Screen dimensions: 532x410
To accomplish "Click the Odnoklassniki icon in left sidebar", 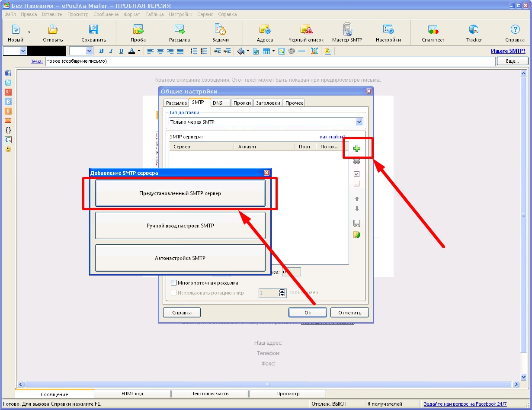I will pos(8,111).
